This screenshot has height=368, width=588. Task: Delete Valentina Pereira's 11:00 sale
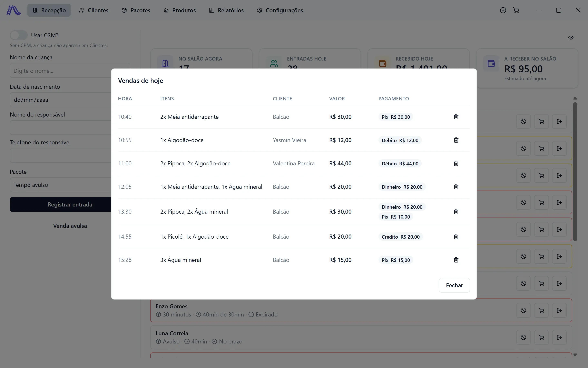pos(456,164)
